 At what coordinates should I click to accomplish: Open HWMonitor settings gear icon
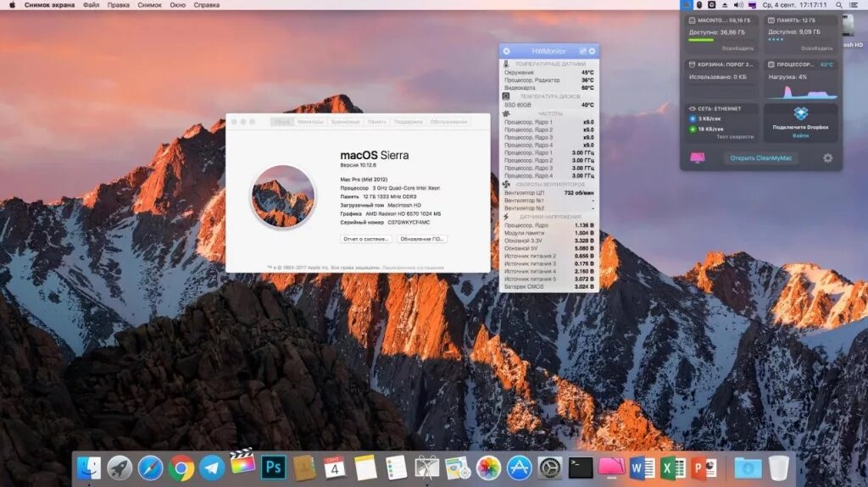point(592,51)
